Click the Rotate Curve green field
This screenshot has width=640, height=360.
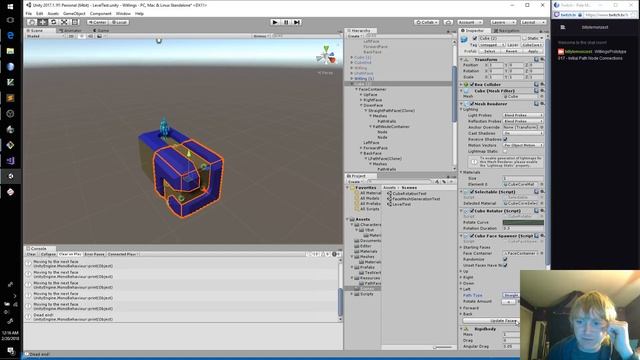(x=523, y=222)
